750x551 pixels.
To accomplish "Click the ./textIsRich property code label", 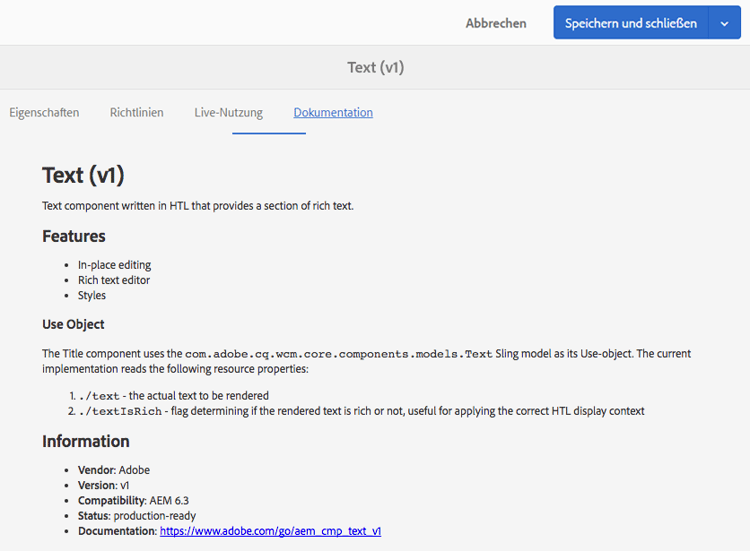I will [x=120, y=411].
